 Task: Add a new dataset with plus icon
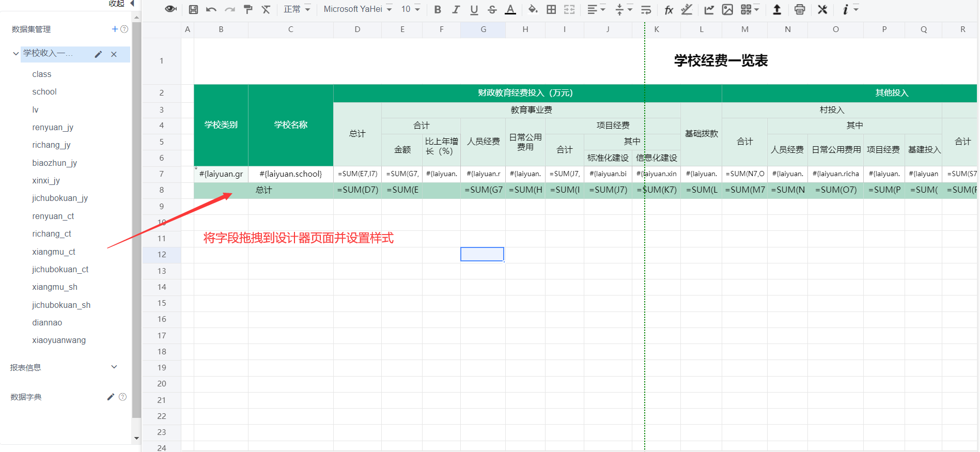pyautogui.click(x=115, y=29)
